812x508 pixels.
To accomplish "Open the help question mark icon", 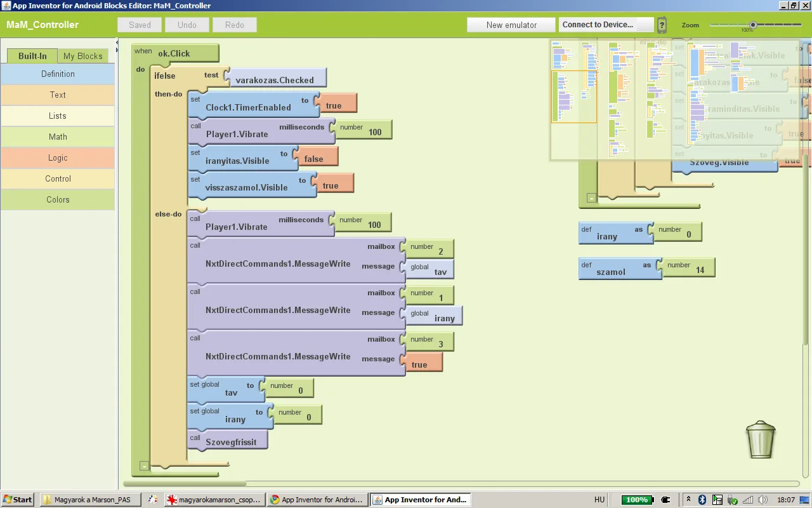I will pos(662,25).
